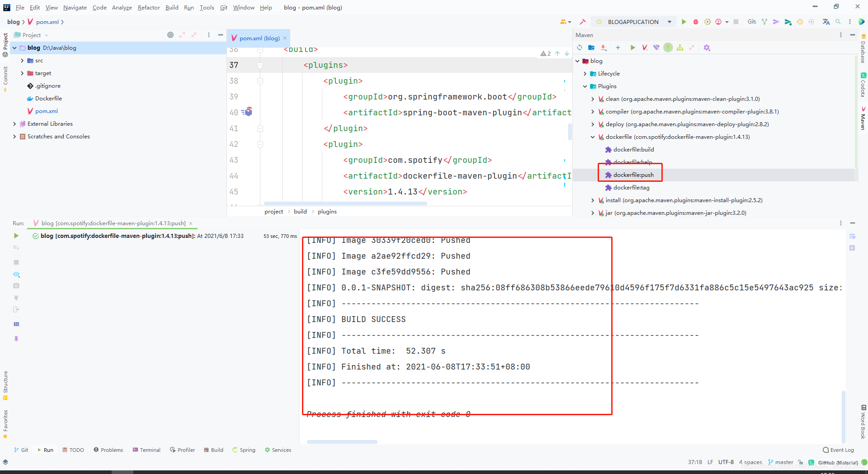The width and height of the screenshot is (868, 474).
Task: Collapse the dockerfile plugin node
Action: (x=593, y=137)
